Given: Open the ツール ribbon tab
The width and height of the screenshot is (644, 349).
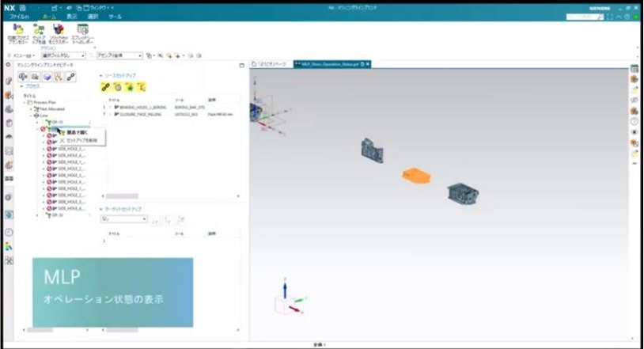Looking at the screenshot, I should click(x=115, y=17).
